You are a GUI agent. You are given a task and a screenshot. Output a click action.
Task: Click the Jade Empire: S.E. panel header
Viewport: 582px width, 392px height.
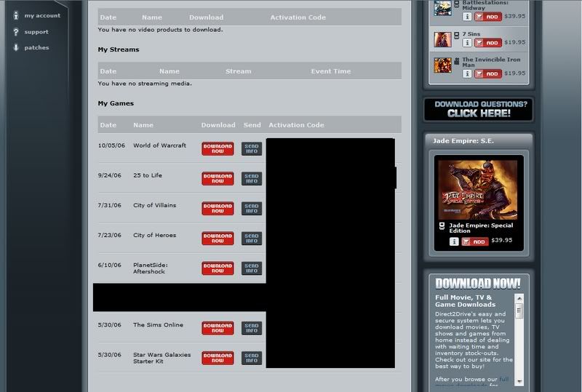479,140
